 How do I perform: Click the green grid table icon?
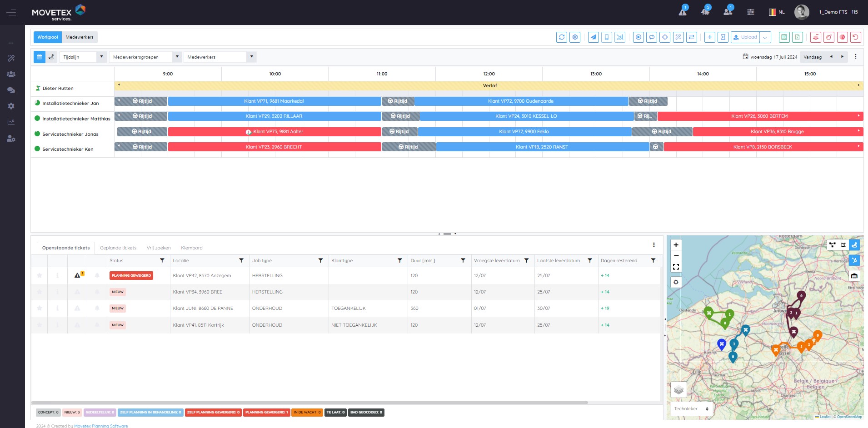click(784, 37)
